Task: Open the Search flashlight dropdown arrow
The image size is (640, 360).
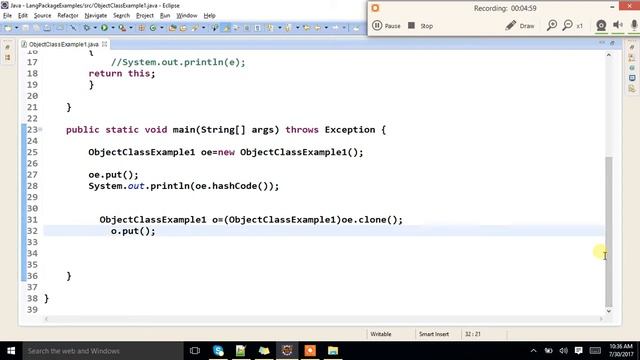Action: (203, 28)
